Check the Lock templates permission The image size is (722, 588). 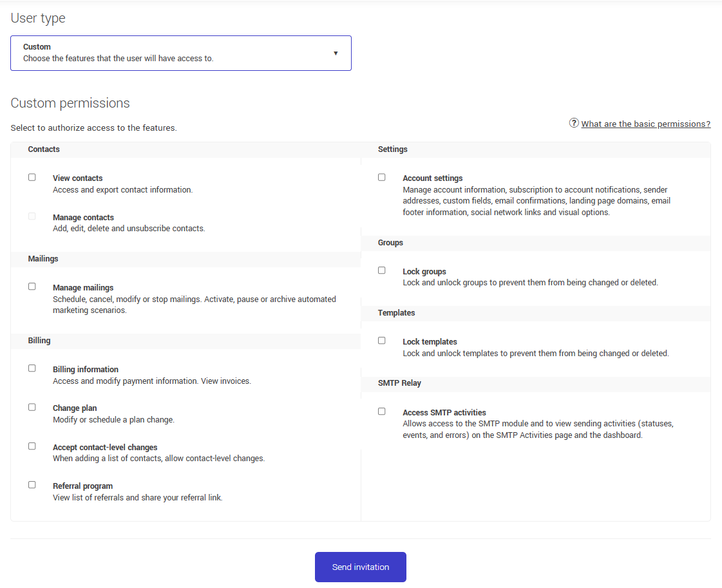(381, 340)
